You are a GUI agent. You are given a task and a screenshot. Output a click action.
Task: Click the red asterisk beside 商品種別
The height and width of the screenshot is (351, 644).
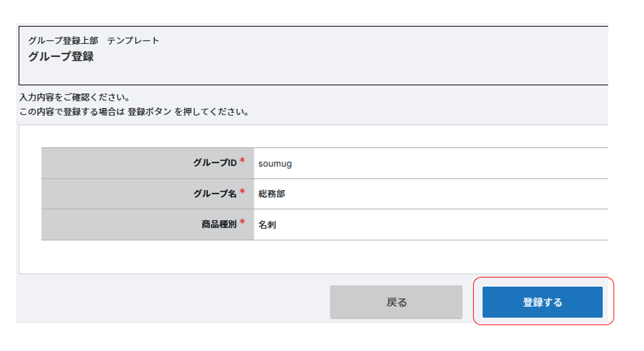(x=242, y=223)
